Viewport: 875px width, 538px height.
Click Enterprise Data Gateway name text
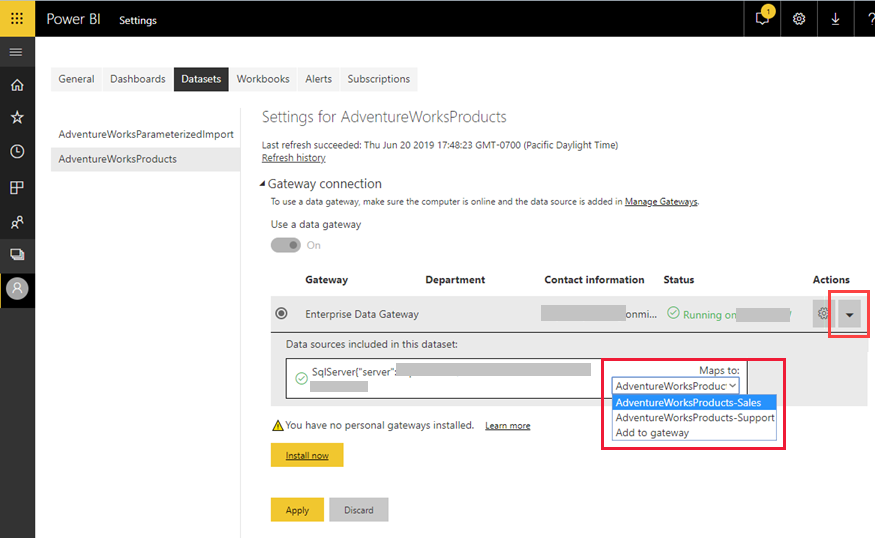pyautogui.click(x=362, y=314)
